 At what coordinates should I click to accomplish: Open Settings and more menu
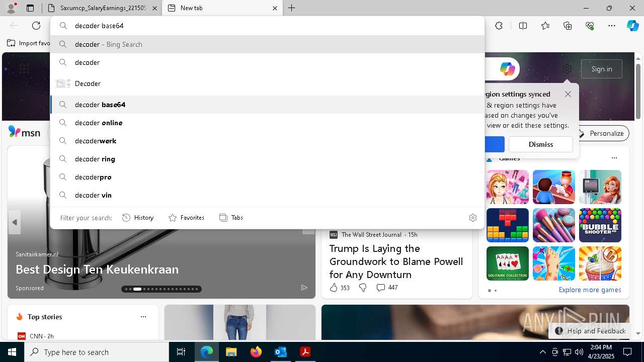pos(612,26)
